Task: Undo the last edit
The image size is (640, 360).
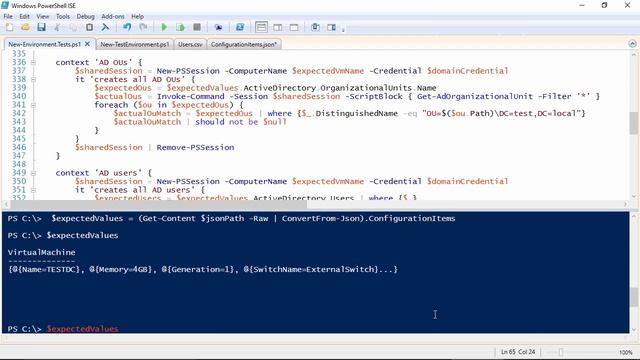Action: (127, 27)
